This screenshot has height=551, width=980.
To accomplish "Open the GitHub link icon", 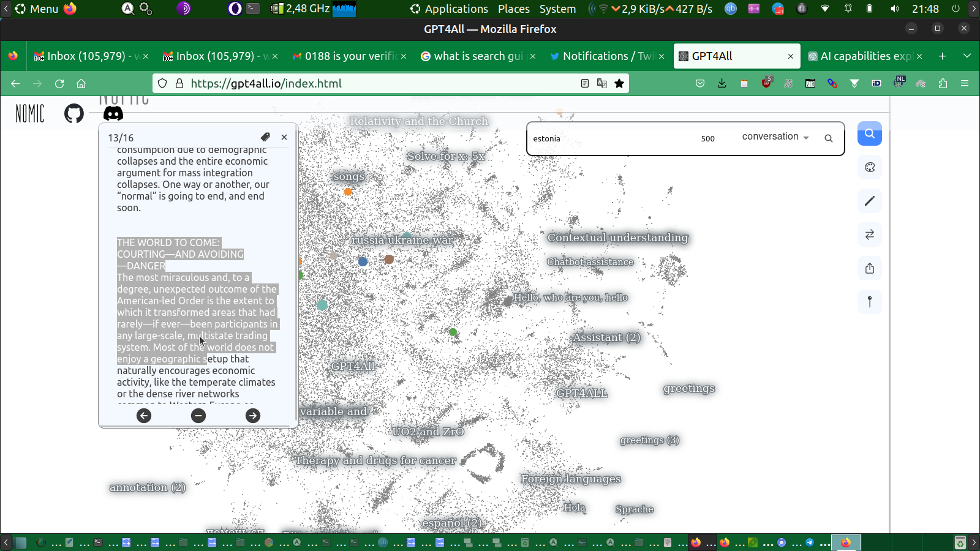I will click(74, 113).
